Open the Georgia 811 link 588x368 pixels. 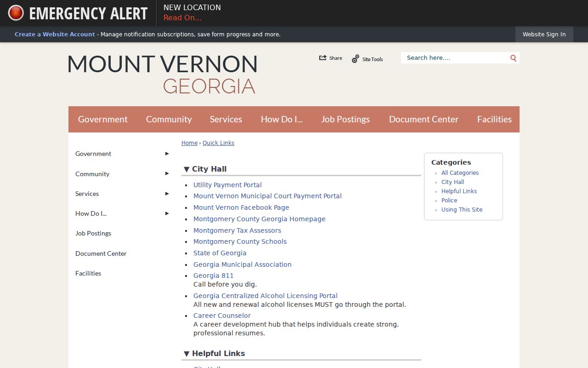(213, 276)
